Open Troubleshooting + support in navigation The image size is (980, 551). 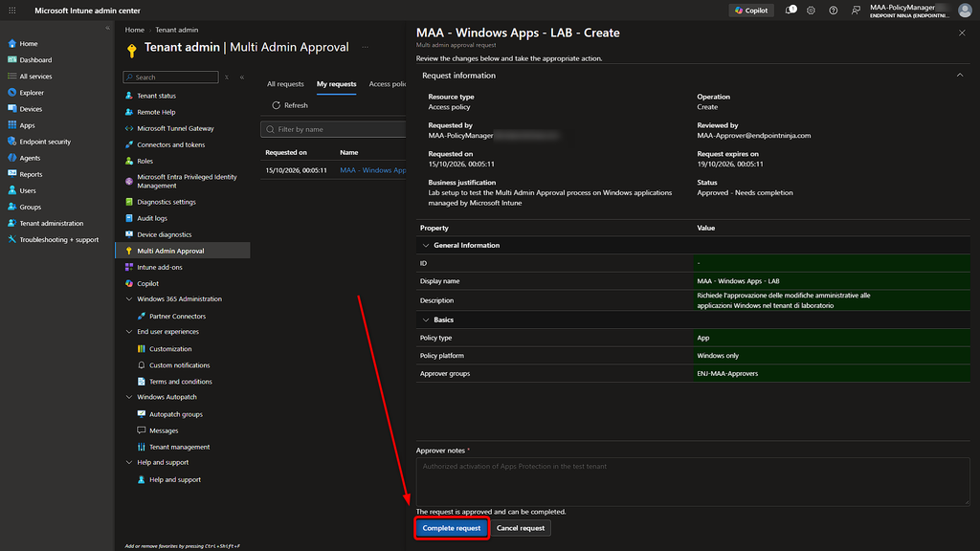58,239
